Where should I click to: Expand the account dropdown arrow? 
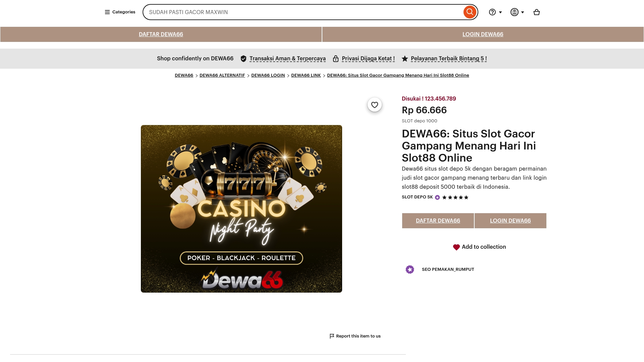click(x=523, y=12)
